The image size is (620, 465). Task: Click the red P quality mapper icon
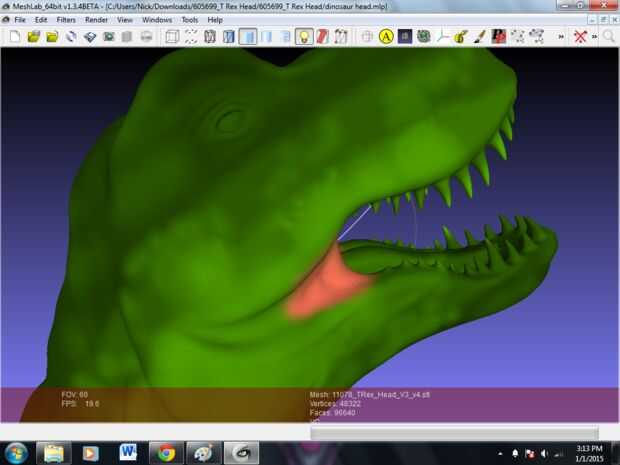(499, 37)
